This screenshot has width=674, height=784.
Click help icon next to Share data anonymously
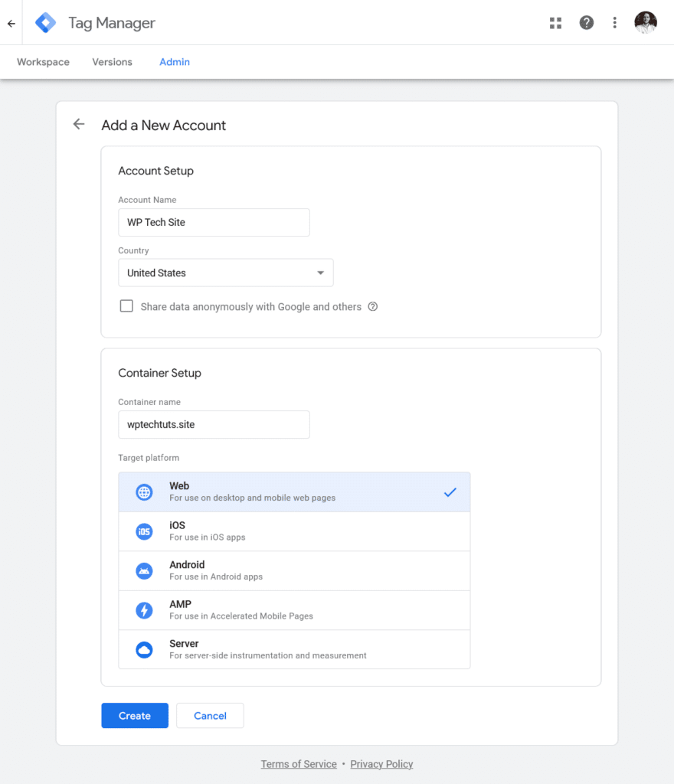tap(373, 307)
